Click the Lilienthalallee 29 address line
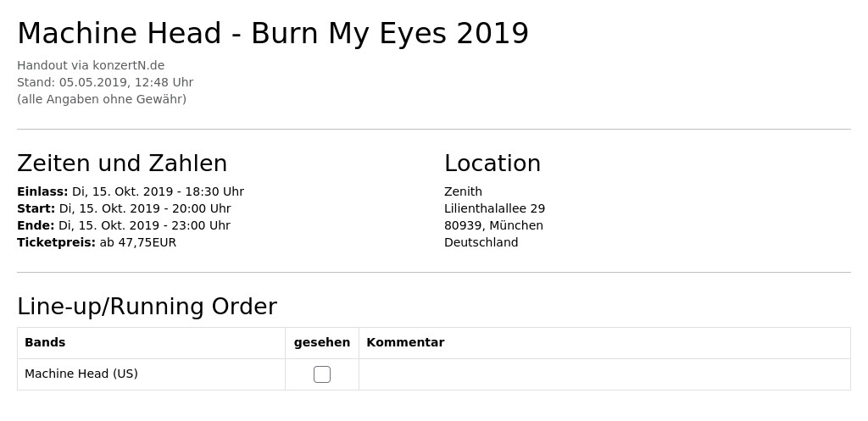 [494, 208]
